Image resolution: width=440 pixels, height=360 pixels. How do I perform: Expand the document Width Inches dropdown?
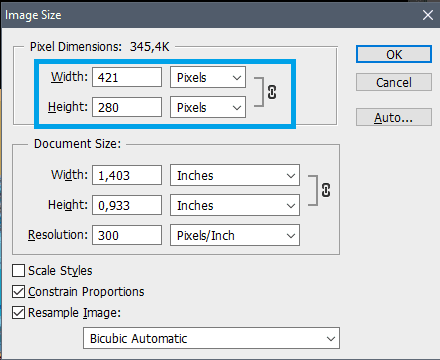235,175
